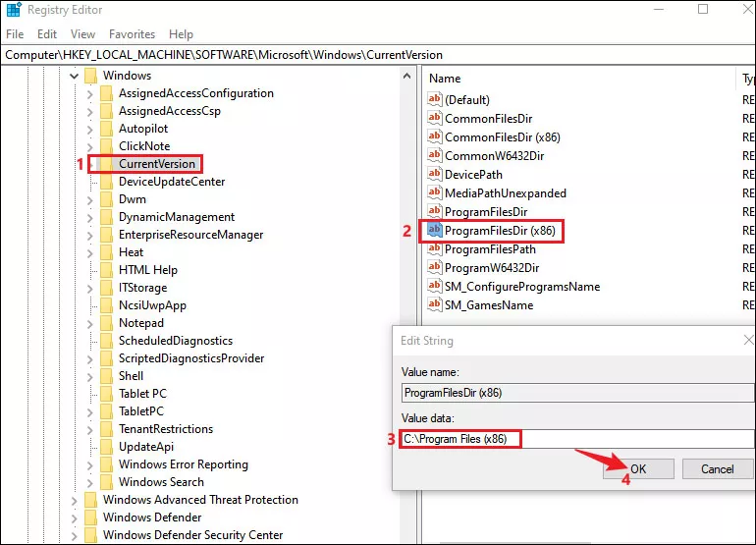Select the UpdateApi key
756x545 pixels.
(x=146, y=447)
